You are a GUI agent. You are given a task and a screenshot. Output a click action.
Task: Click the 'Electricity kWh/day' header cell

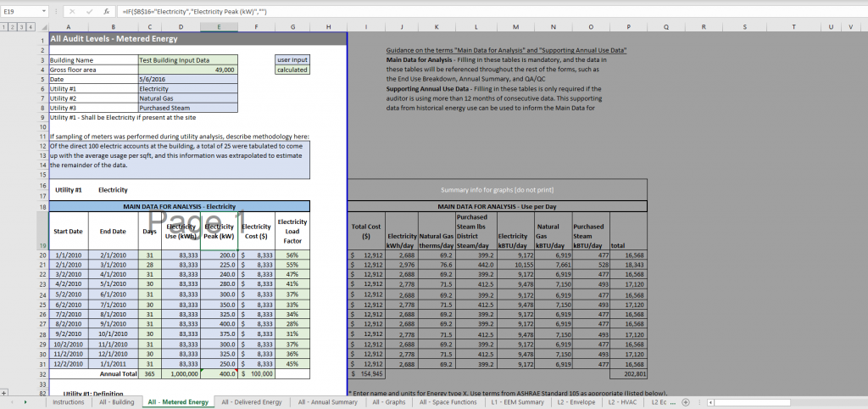pos(402,231)
